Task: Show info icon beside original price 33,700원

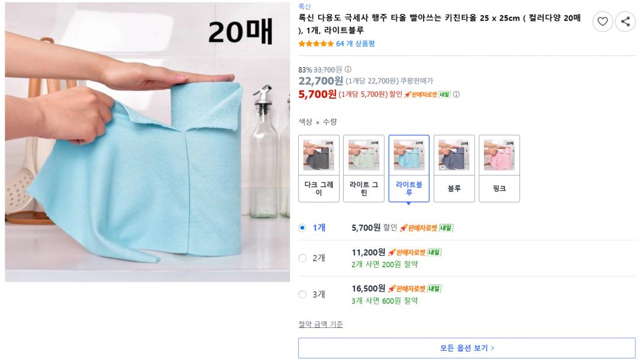Action: 348,70
